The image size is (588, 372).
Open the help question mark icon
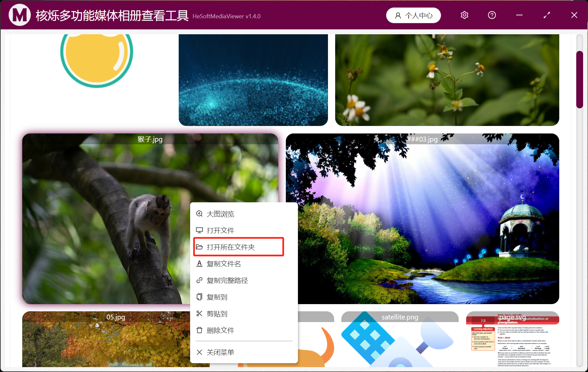(x=492, y=15)
